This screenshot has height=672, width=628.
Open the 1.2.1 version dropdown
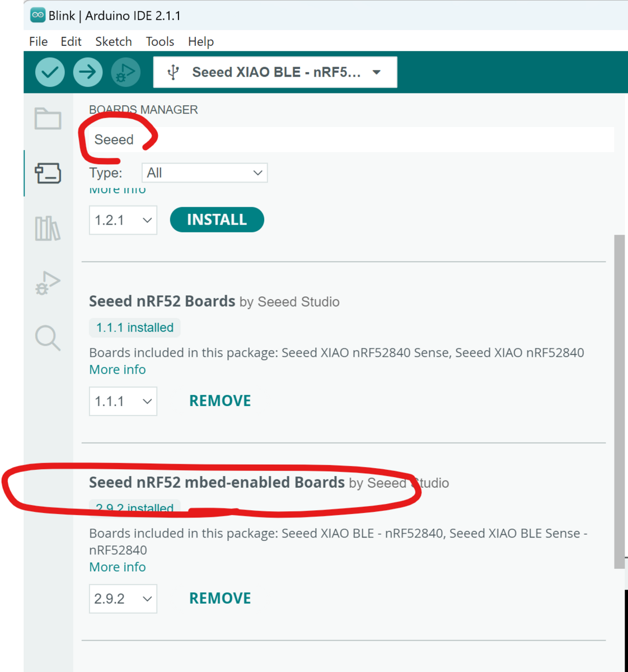123,220
